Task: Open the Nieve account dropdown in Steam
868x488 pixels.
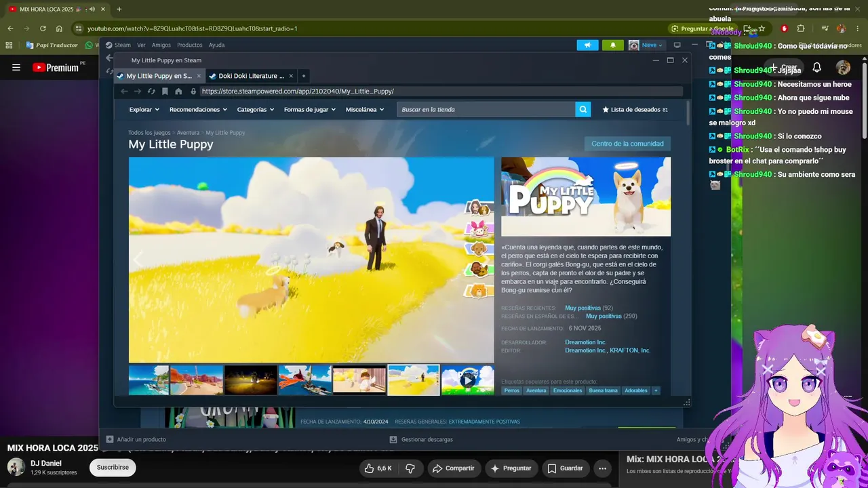Action: [647, 45]
